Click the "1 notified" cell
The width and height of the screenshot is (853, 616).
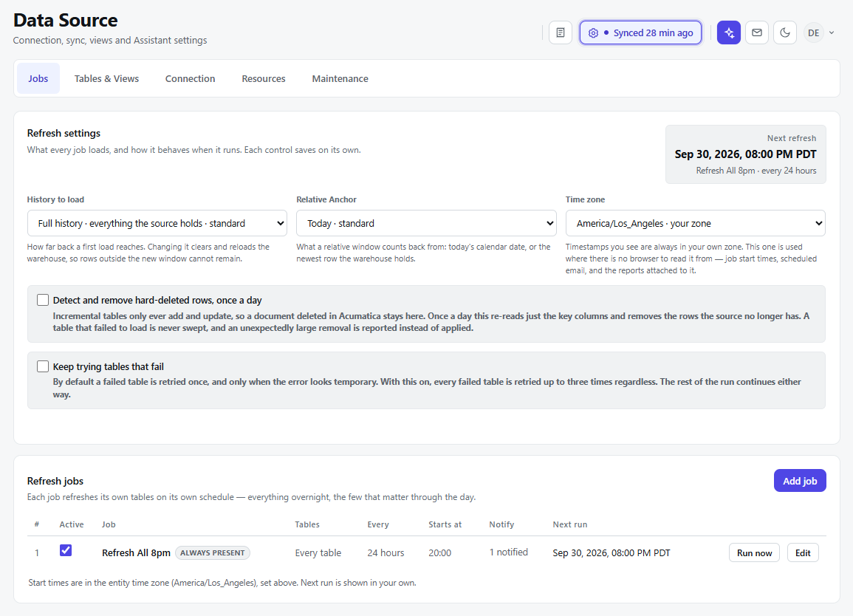coord(509,552)
